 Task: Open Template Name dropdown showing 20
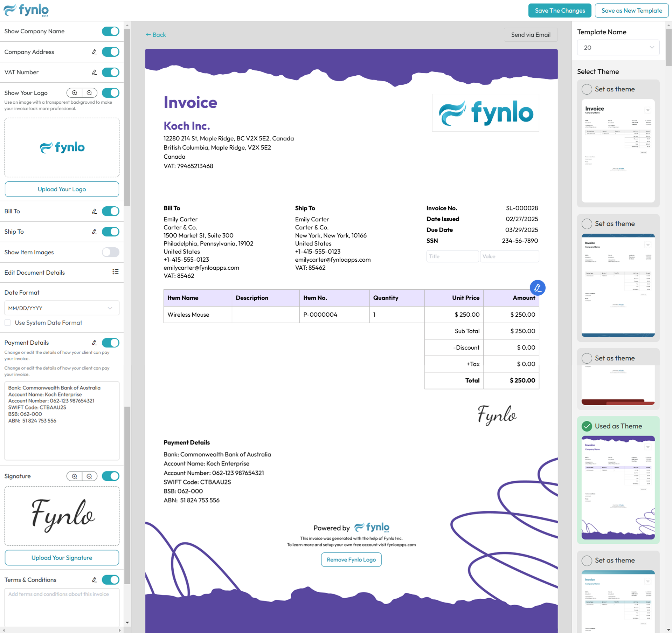pyautogui.click(x=618, y=47)
